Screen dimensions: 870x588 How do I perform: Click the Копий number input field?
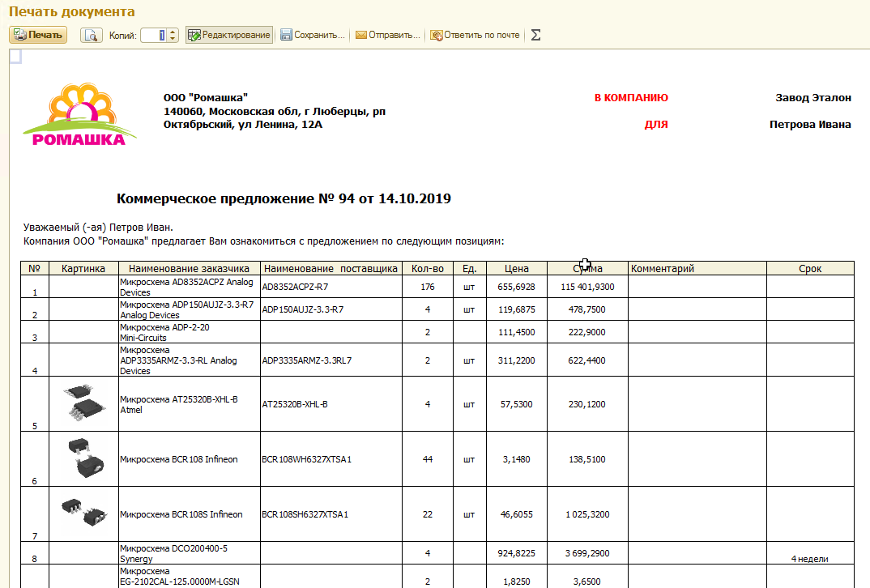[x=154, y=35]
